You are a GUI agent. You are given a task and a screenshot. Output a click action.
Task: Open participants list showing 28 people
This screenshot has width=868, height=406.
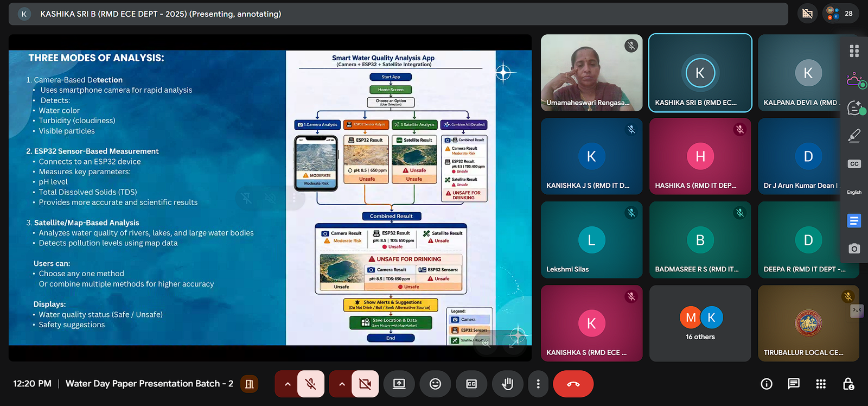pos(840,14)
